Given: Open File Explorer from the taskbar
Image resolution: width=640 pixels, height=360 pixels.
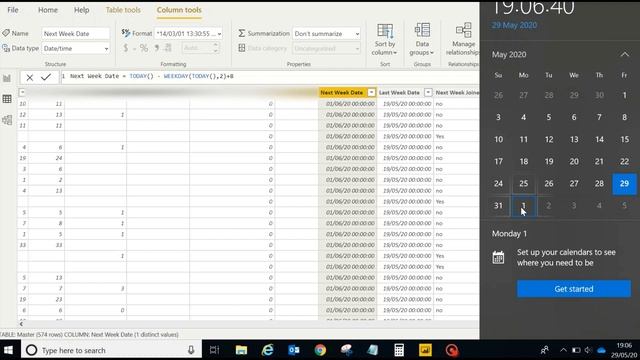Looking at the screenshot, I should pyautogui.click(x=241, y=350).
